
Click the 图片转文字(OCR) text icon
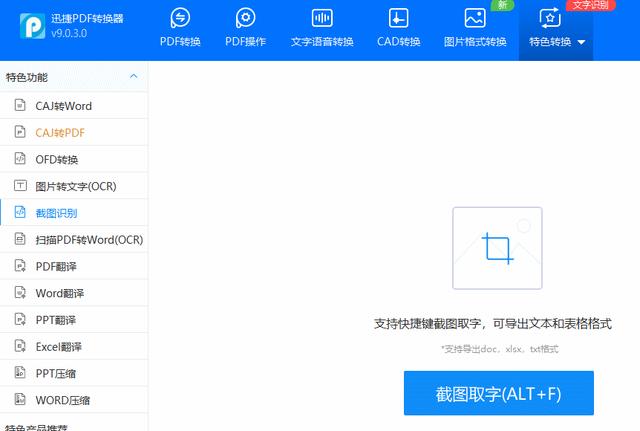click(20, 186)
